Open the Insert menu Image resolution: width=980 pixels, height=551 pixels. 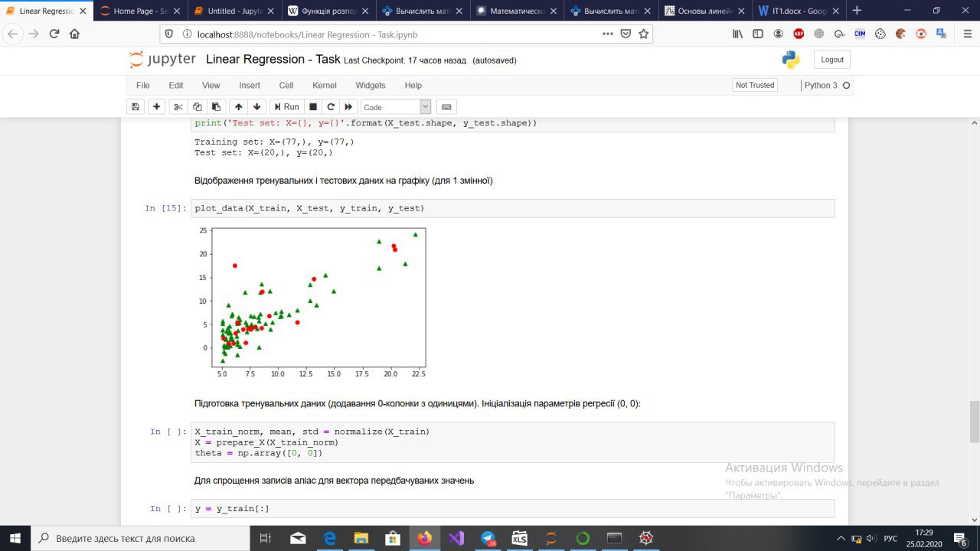click(x=250, y=85)
